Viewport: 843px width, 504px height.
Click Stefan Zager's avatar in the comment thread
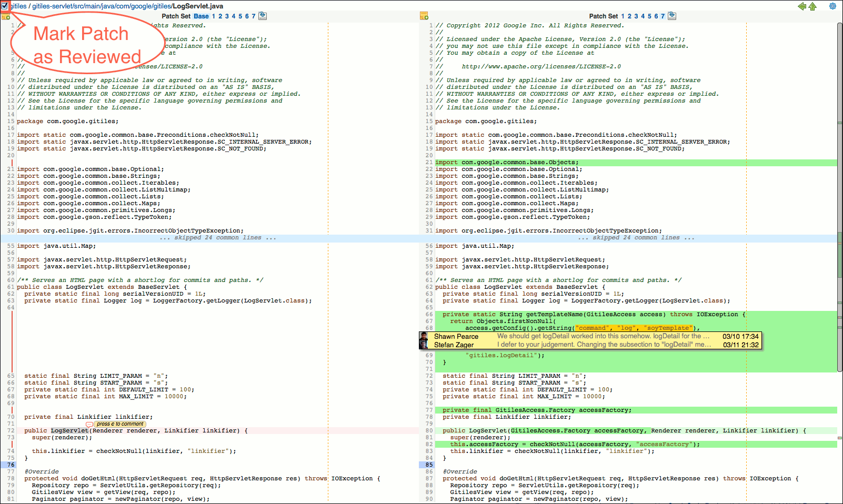(424, 345)
